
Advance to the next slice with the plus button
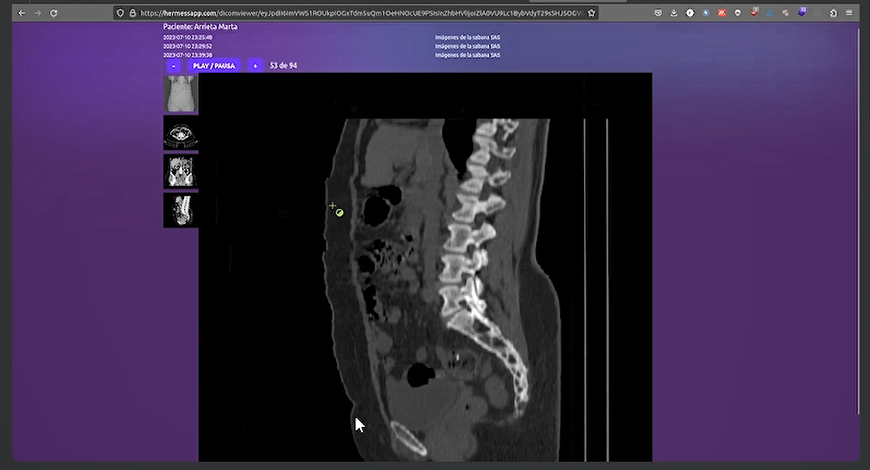(255, 65)
